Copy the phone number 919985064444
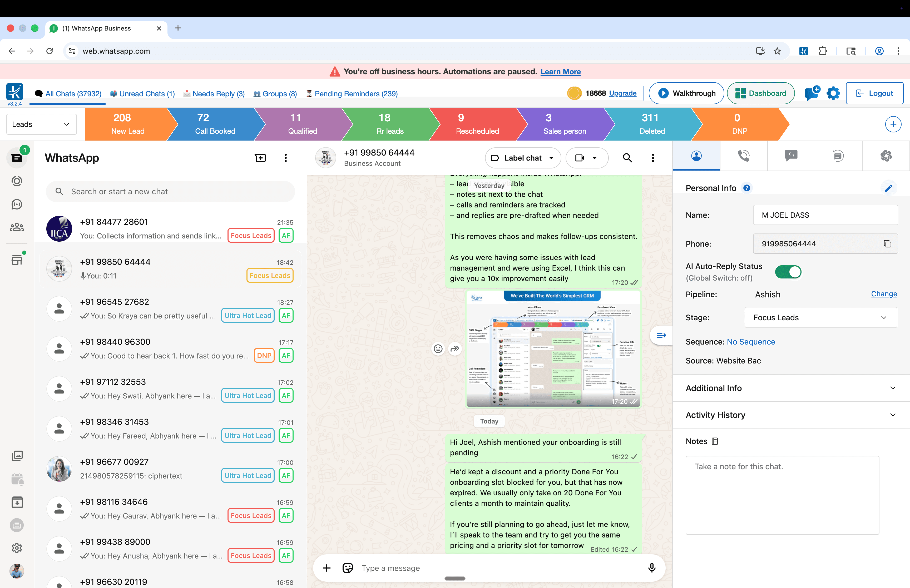910x588 pixels. pos(887,244)
